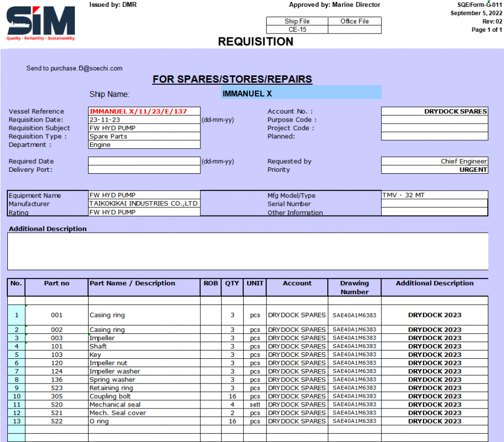Click inside the Additional Description text box
Screen dimensions: 504x442
[x=248, y=251]
